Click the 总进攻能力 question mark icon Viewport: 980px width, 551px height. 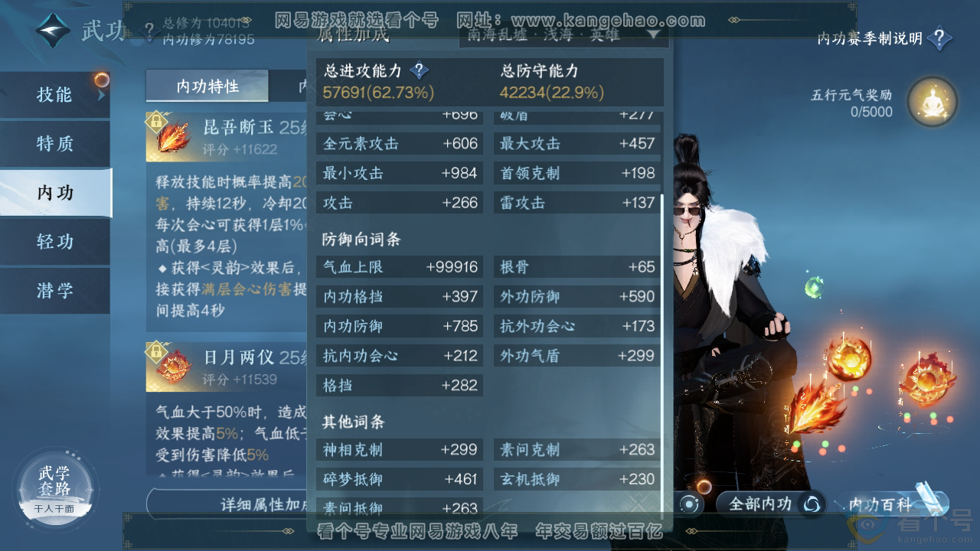coord(419,71)
